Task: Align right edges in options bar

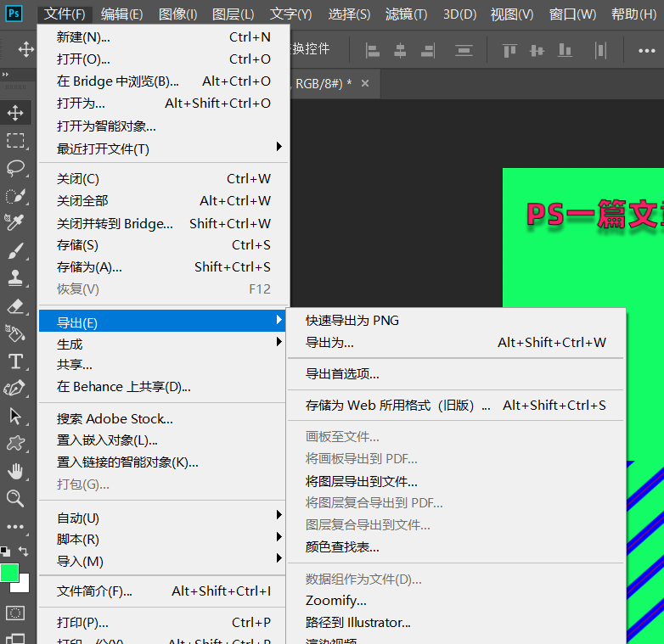Action: (x=428, y=51)
